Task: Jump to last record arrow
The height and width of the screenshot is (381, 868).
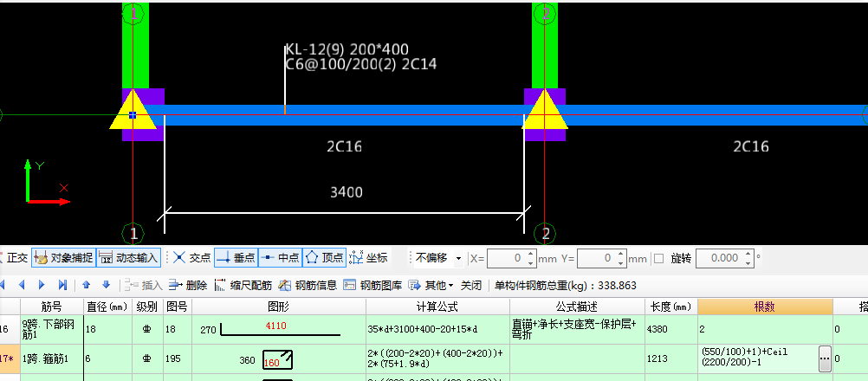Action: point(62,286)
